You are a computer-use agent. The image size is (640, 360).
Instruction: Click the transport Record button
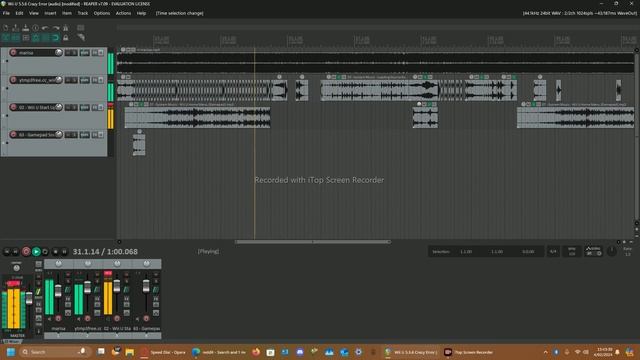pyautogui.click(x=26, y=252)
